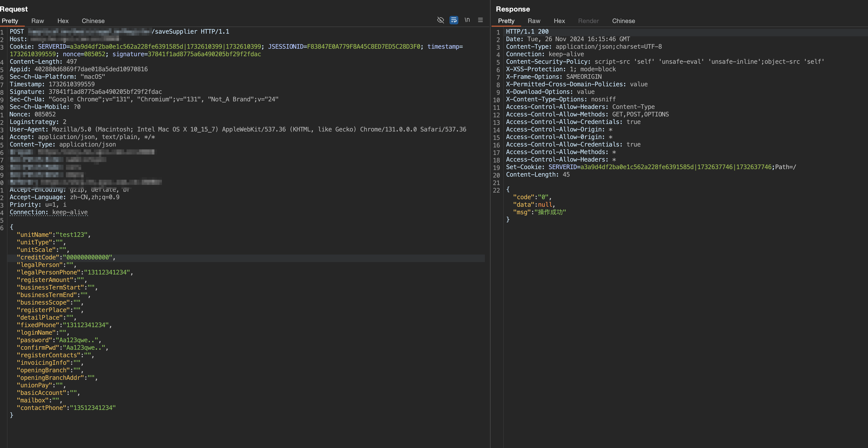Toggle hide non-printable characters eye icon

(x=440, y=20)
